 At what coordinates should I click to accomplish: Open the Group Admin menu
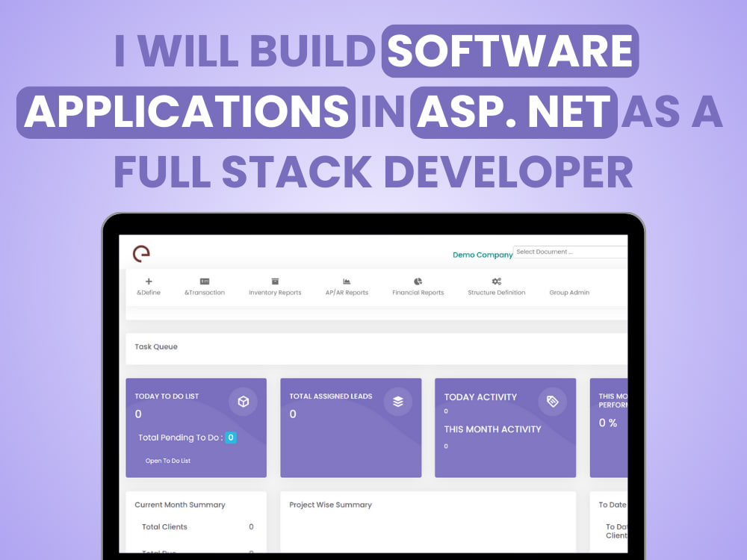tap(569, 293)
